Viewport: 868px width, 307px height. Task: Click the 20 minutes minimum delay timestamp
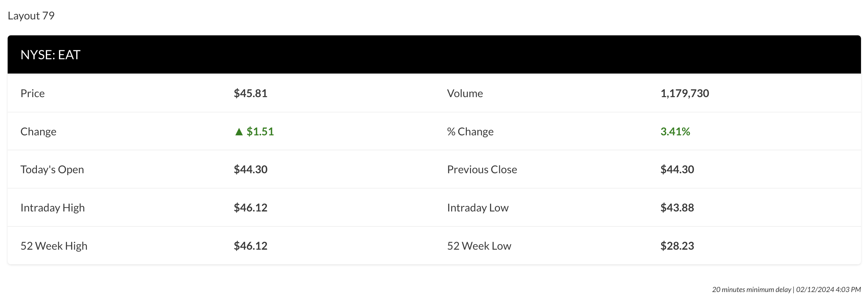click(x=786, y=289)
